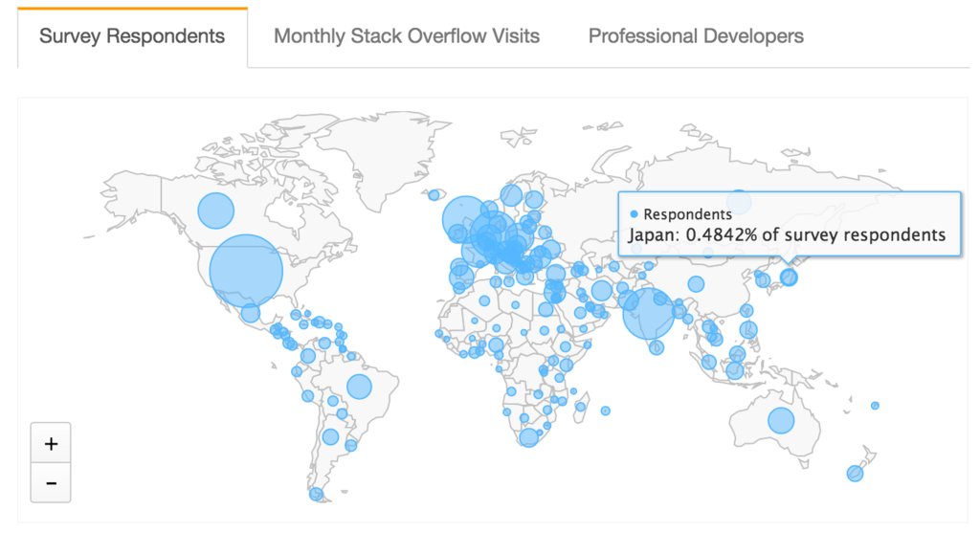Select the New Zealand bubble
Image resolution: width=980 pixels, height=533 pixels.
point(855,474)
